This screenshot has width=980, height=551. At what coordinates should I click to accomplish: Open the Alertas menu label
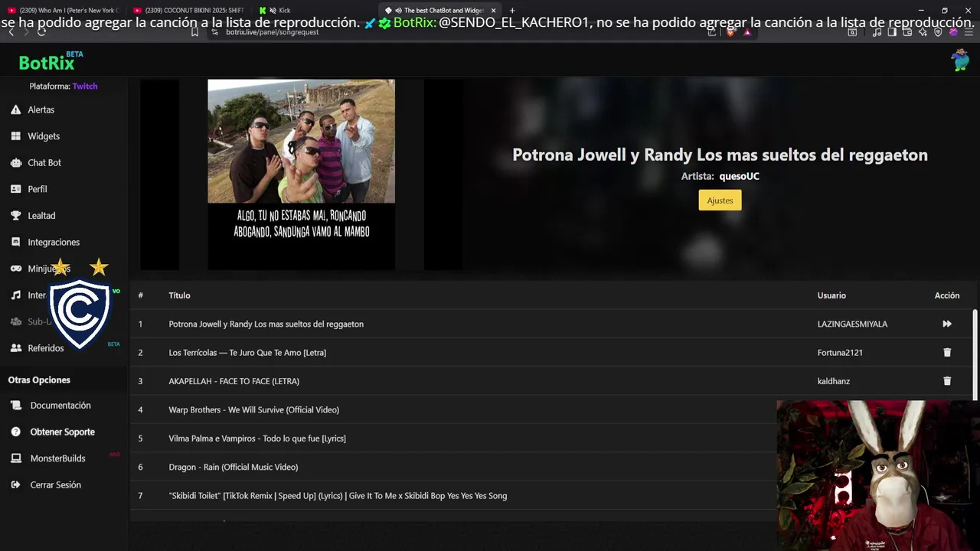(41, 109)
